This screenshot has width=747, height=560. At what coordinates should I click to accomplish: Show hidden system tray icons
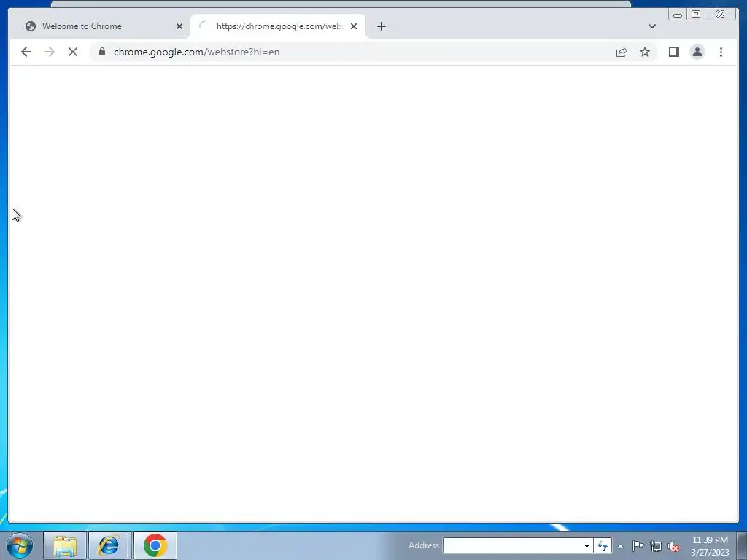pyautogui.click(x=620, y=546)
